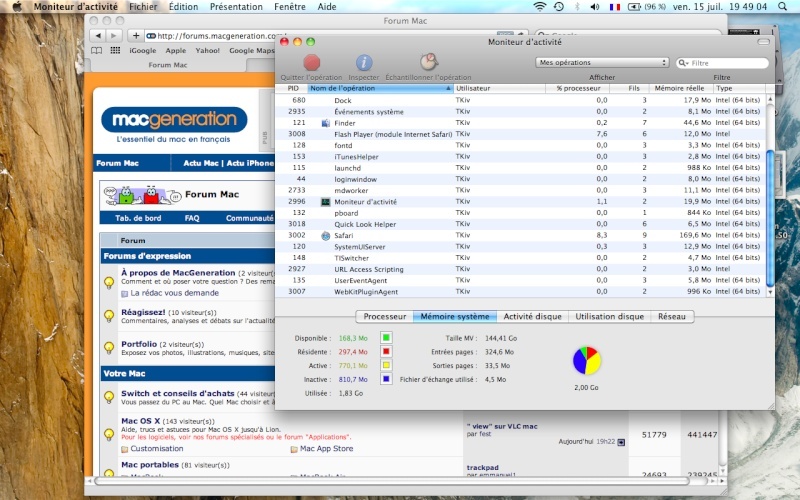Click the green Disponible color swatch
The width and height of the screenshot is (800, 500).
386,338
